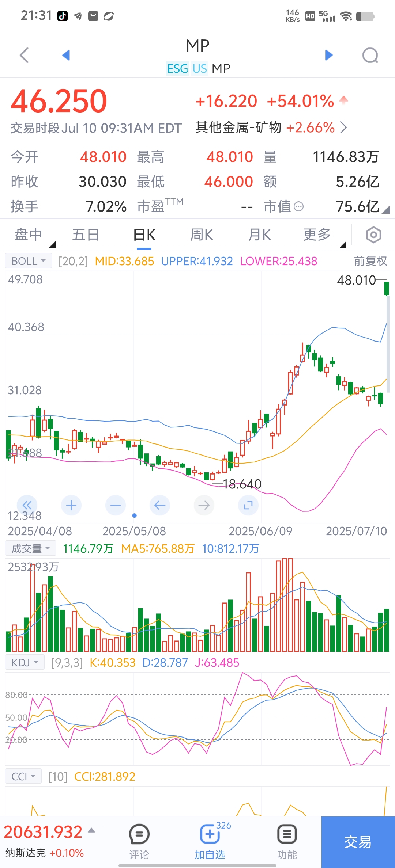Image resolution: width=395 pixels, height=868 pixels.
Task: Tap the latest green candlestick at 48.010
Action: (x=387, y=288)
